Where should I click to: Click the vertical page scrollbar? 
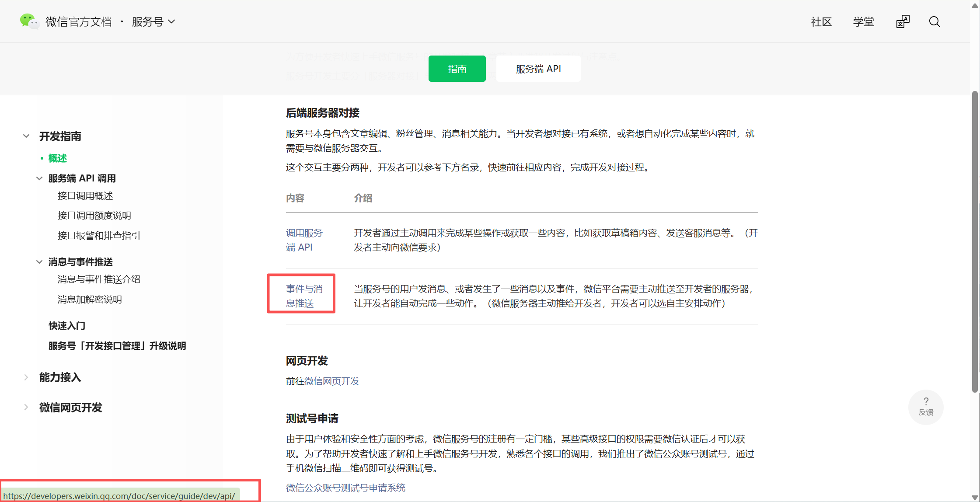[975, 241]
